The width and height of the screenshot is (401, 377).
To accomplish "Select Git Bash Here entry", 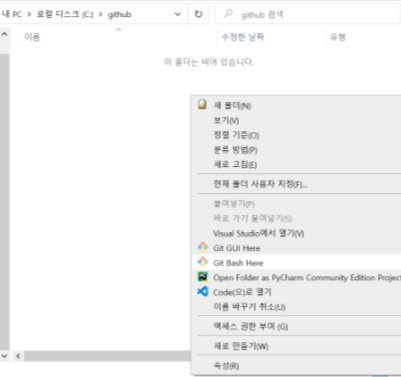I will 297,262.
